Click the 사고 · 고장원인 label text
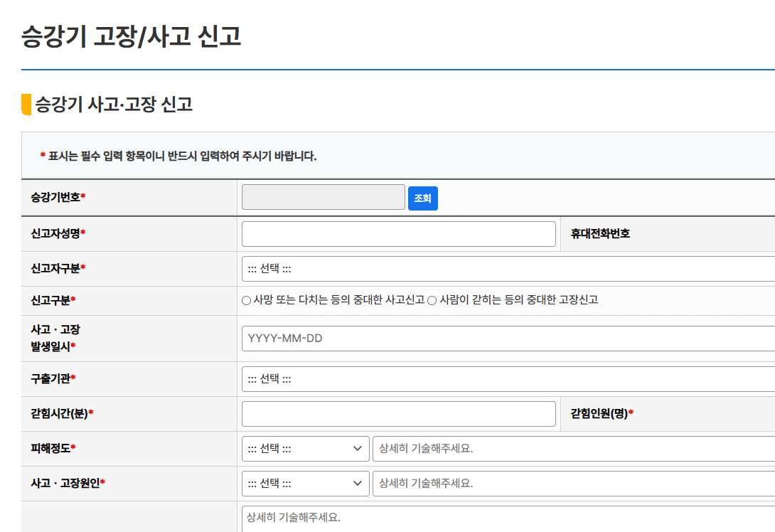775x532 pixels. (x=68, y=483)
